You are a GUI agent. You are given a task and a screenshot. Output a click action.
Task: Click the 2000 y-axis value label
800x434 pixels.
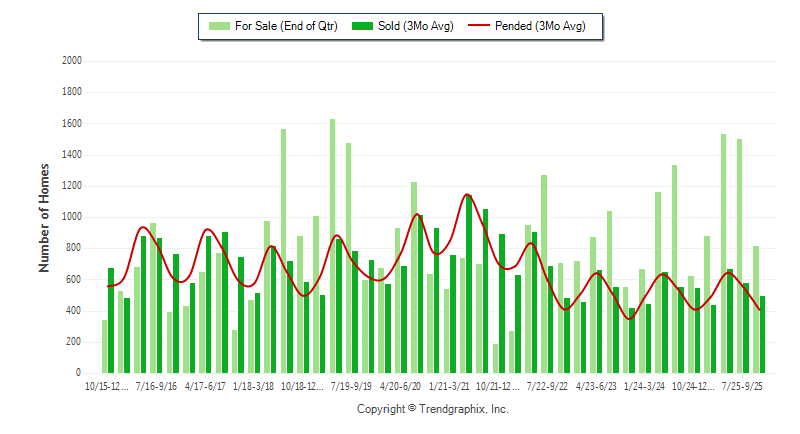coord(72,61)
